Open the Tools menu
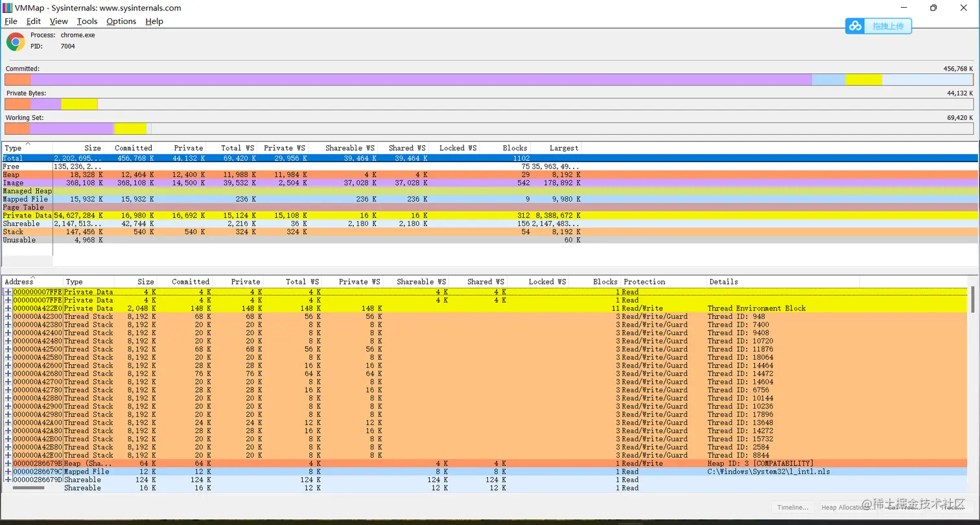 [87, 21]
